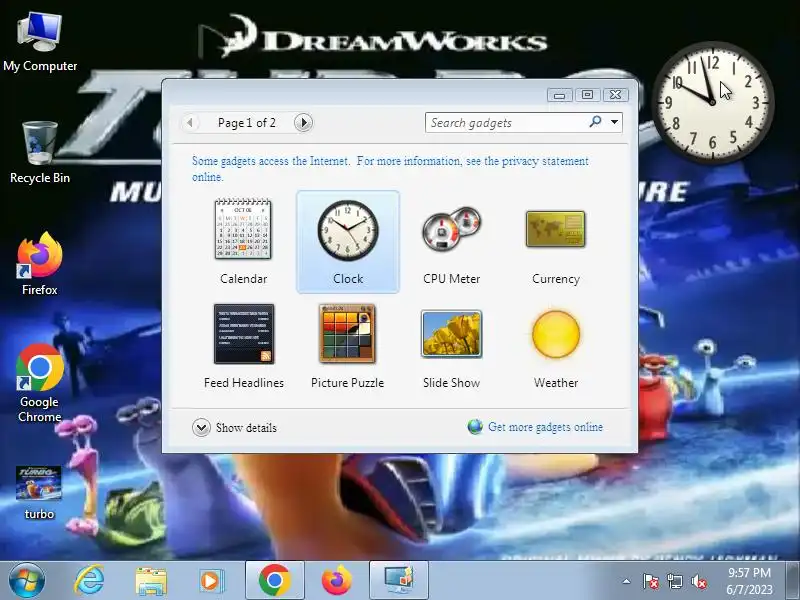The image size is (800, 600).
Task: Maximize the gadget gallery window
Action: point(587,95)
